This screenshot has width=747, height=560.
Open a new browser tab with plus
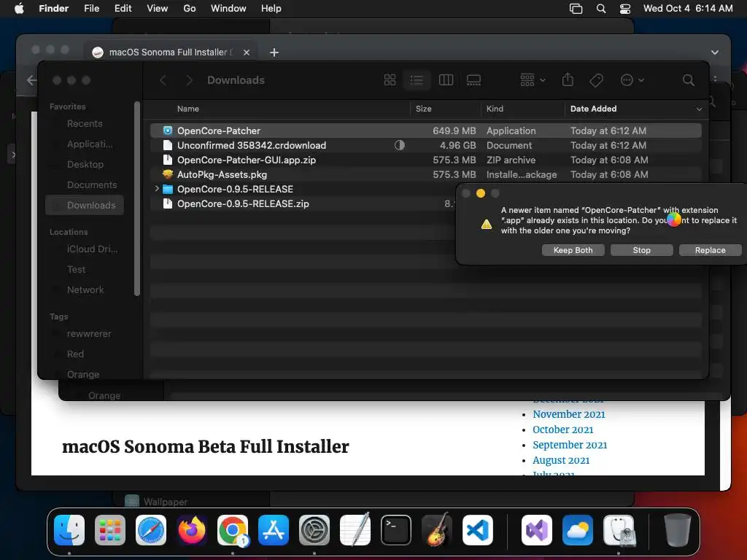coord(274,52)
